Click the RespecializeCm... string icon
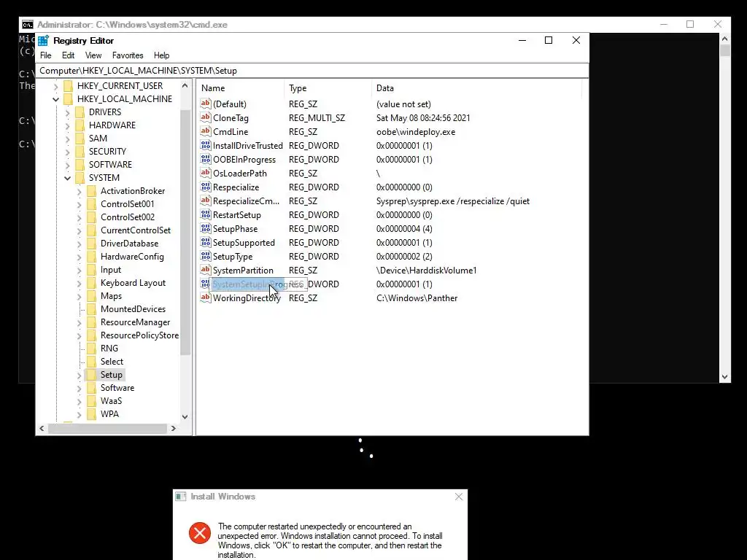 pos(205,201)
